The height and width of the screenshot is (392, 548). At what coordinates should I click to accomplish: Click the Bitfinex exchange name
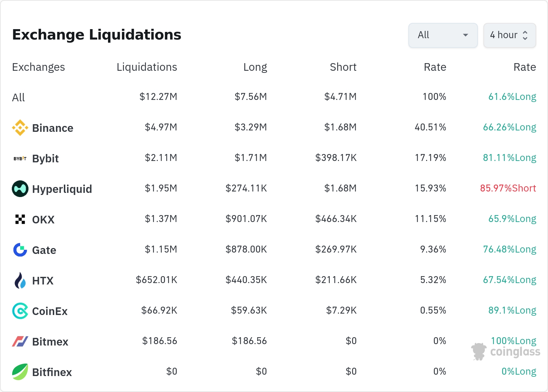point(52,372)
